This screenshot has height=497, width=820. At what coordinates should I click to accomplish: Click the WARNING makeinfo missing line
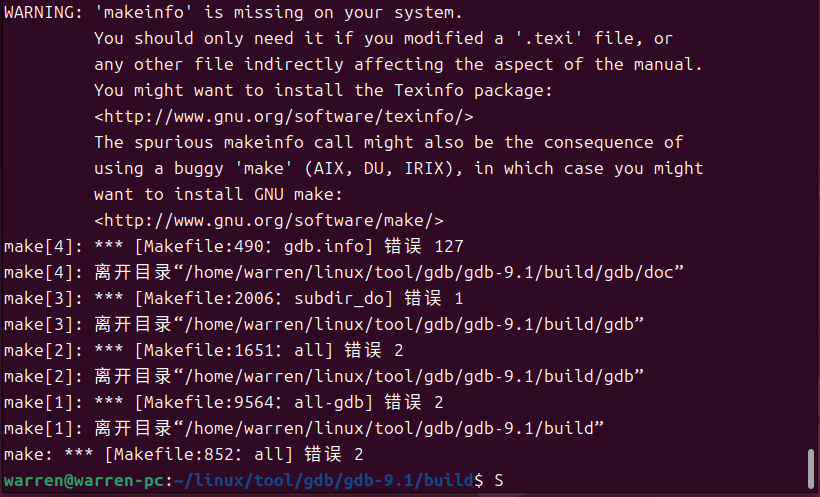point(233,13)
